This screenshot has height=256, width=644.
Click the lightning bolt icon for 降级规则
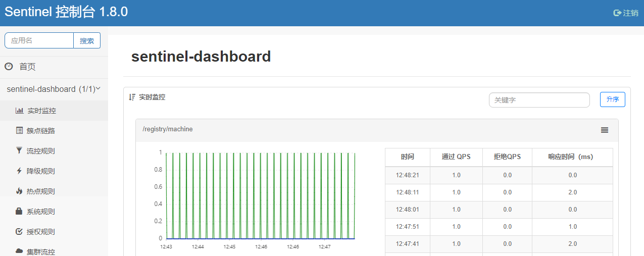tap(19, 171)
